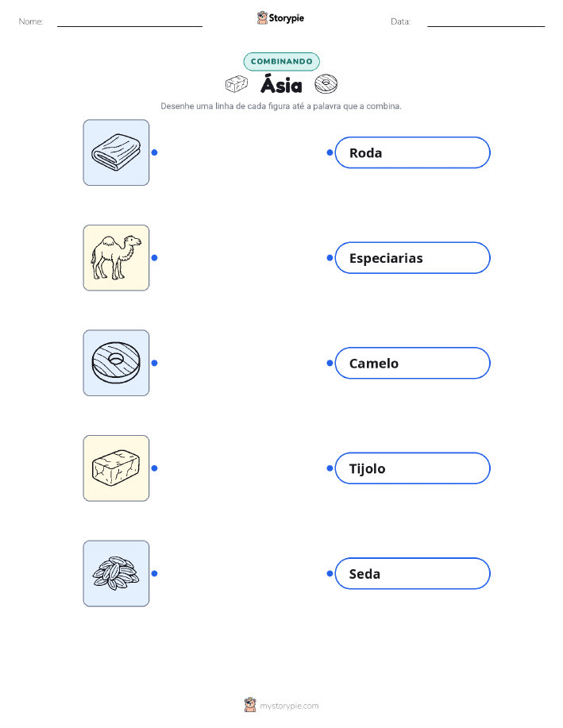This screenshot has width=563, height=728.
Task: Select the wooden wheel picture
Action: (116, 363)
